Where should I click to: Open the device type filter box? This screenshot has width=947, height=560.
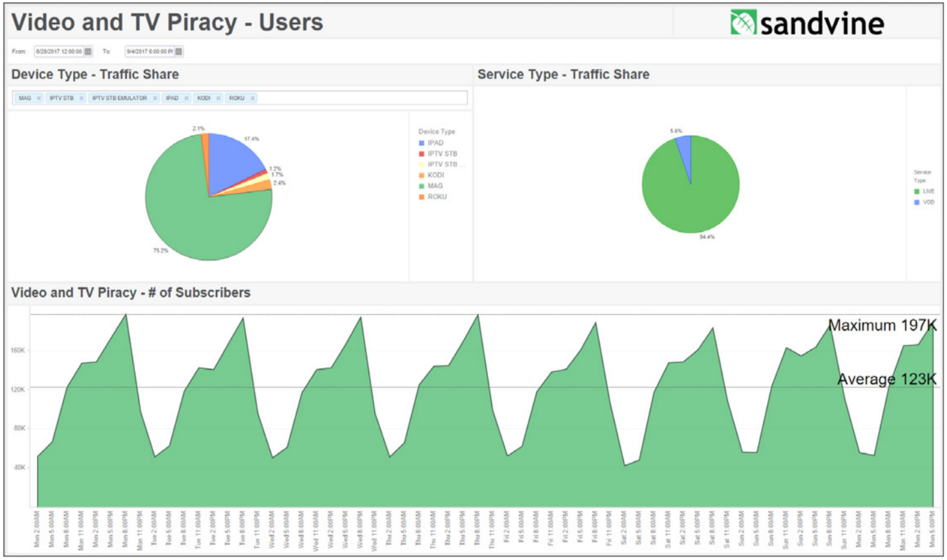362,98
